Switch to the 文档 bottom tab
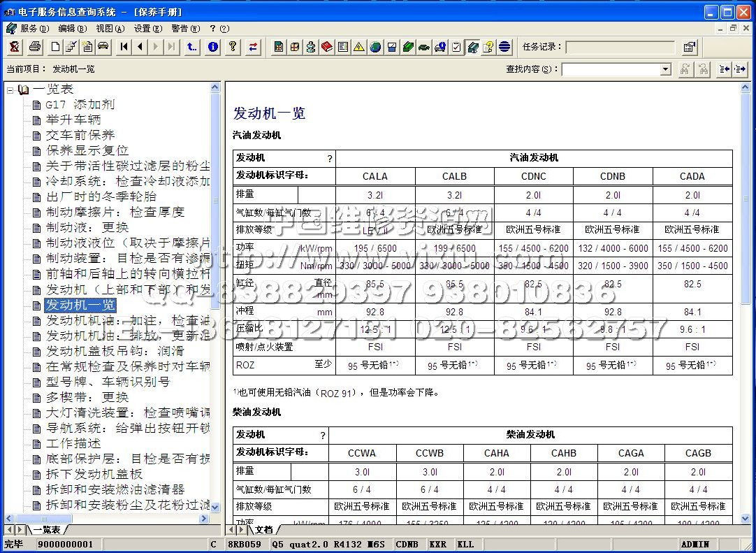756x553 pixels. pos(263,529)
